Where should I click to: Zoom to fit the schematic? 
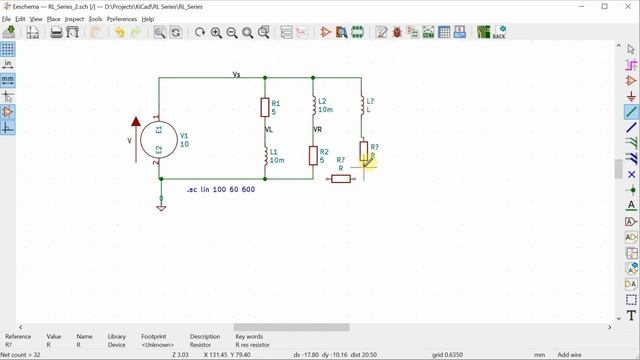tap(247, 32)
